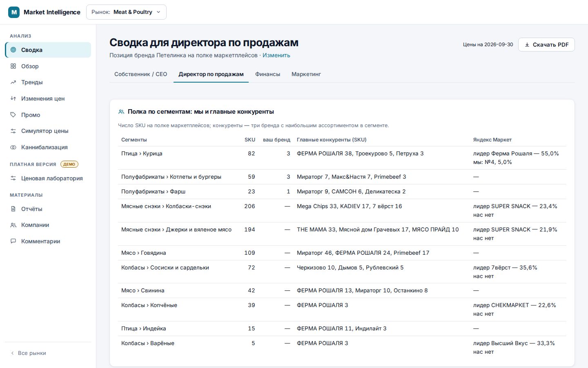Viewport: 588px width, 368px height.
Task: Open the Финансы tab
Action: 267,74
